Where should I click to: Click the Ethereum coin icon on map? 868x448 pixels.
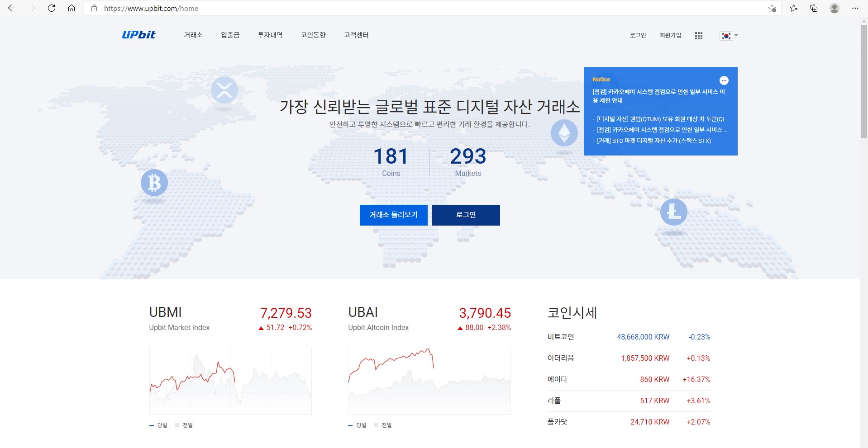pos(564,132)
